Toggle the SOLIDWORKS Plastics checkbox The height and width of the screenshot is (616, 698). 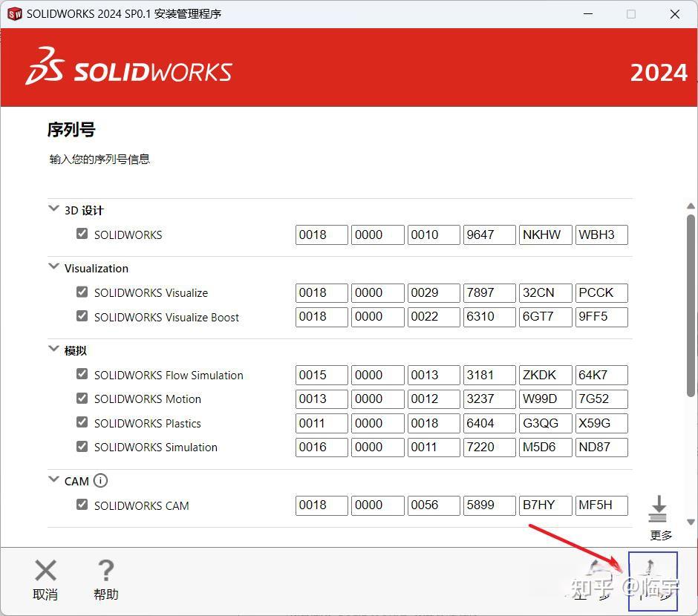82,423
